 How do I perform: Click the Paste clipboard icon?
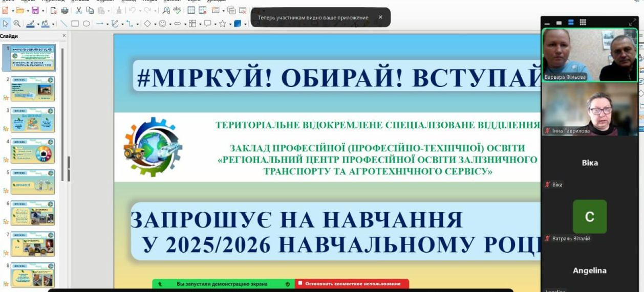point(101,10)
